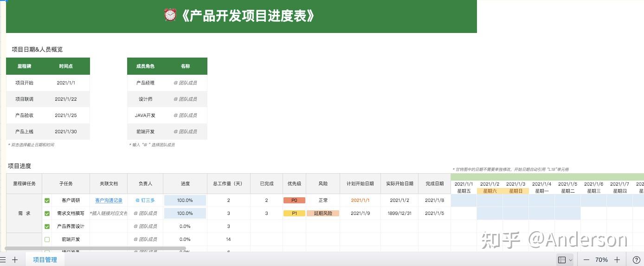
Task: Click the 里程碑 header cell
Action: [24, 66]
